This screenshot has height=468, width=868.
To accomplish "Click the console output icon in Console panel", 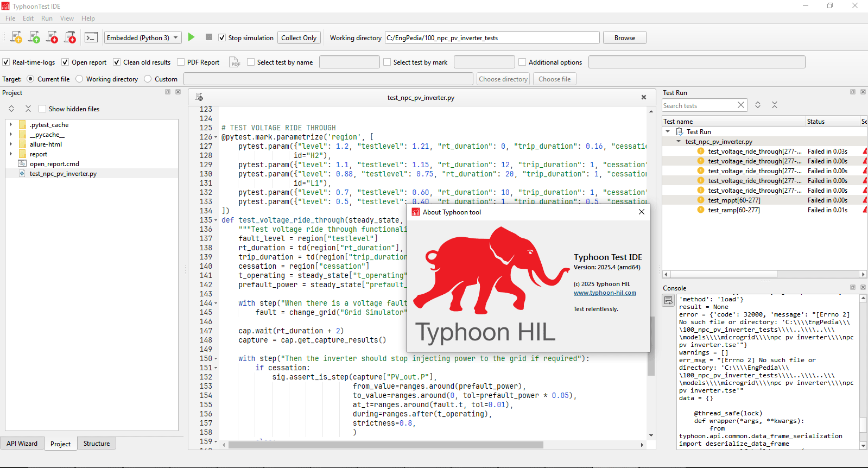I will point(668,300).
